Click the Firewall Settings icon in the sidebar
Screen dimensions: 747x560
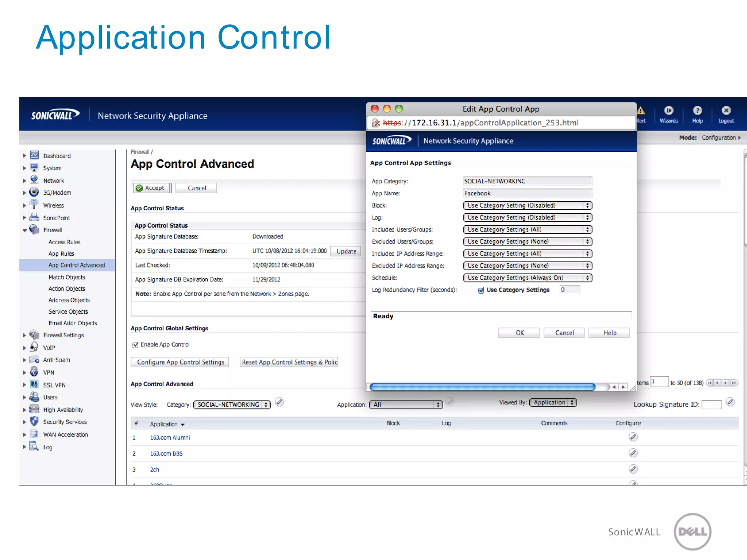point(34,335)
